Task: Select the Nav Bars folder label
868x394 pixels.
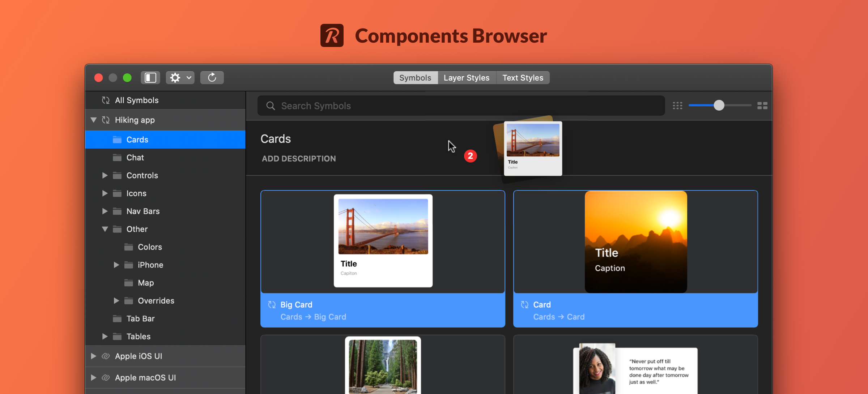Action: (x=143, y=211)
